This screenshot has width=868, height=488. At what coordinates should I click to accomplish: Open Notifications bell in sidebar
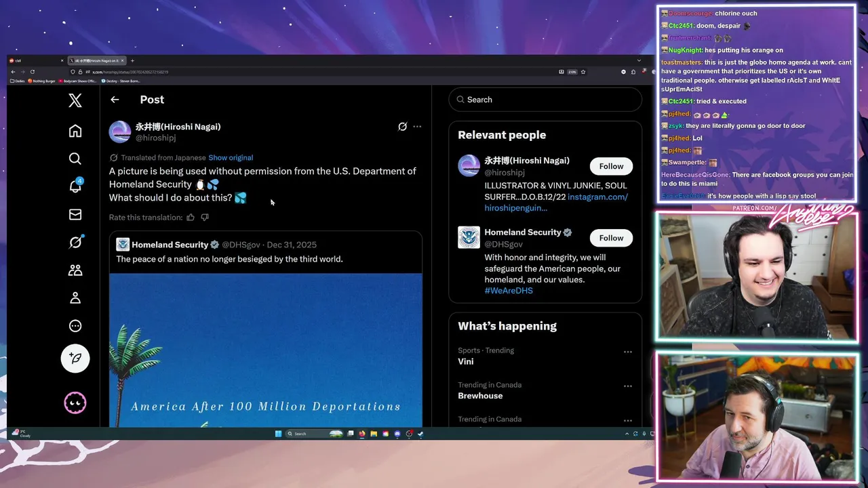tap(75, 186)
